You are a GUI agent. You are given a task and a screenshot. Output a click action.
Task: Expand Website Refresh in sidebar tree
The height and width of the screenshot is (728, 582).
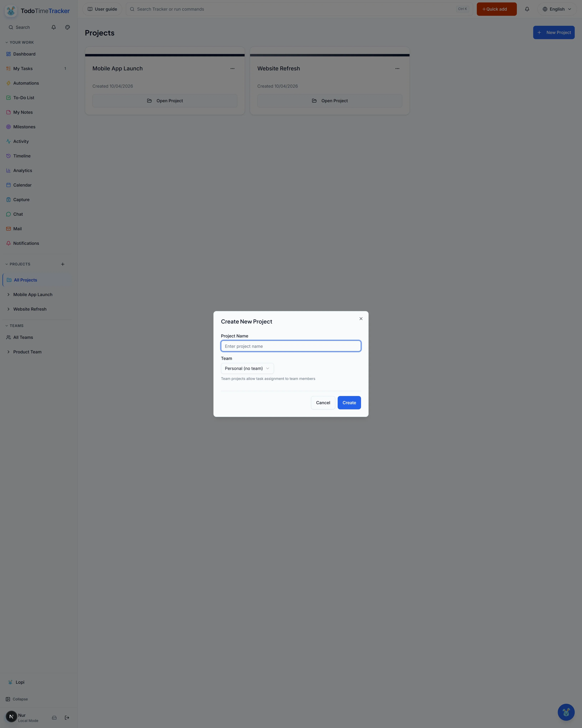point(8,309)
